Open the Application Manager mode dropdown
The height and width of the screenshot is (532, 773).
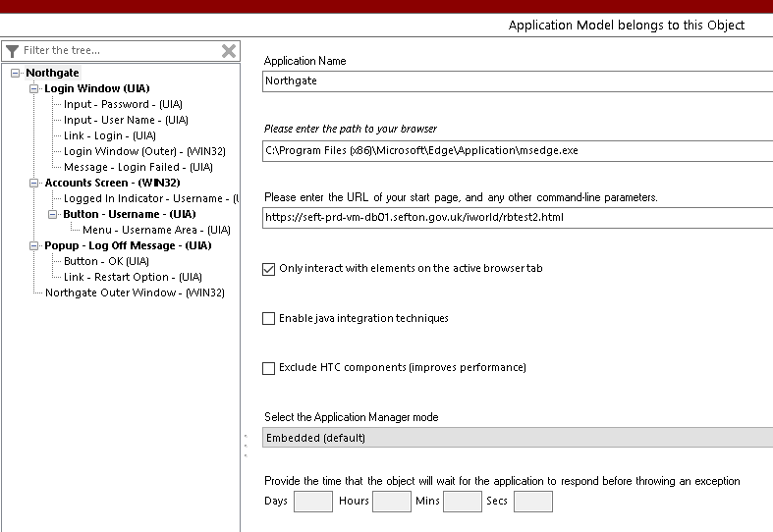518,438
